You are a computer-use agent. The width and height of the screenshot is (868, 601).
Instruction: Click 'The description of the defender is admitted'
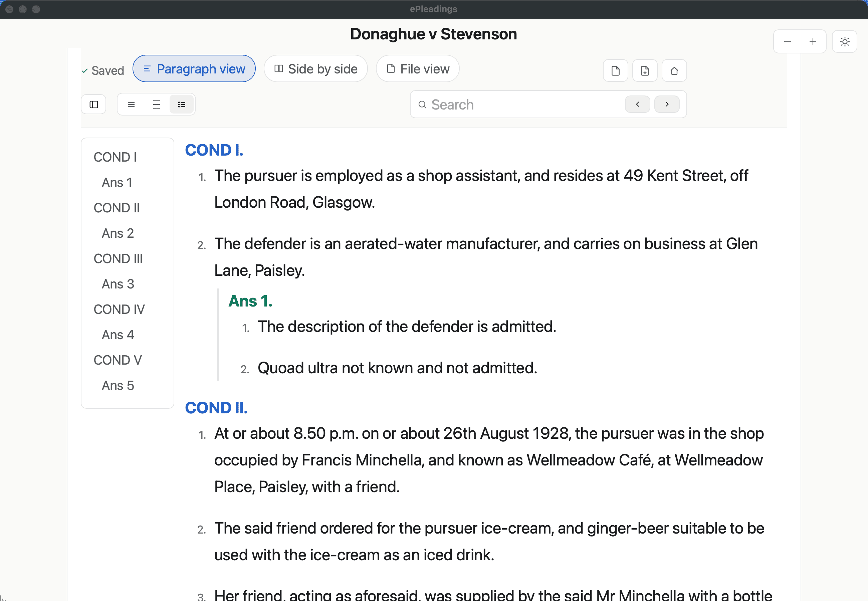tap(407, 327)
